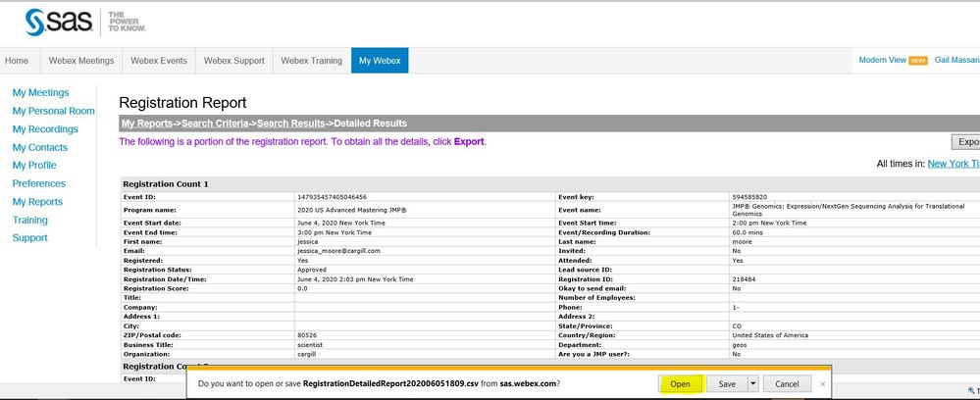Select ZIP code value 80526

click(307, 335)
